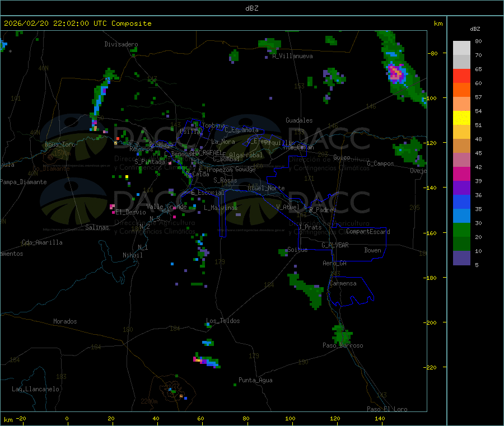Image resolution: width=504 pixels, height=426 pixels.
Task: Click the Soitue location label
Action: tap(297, 250)
